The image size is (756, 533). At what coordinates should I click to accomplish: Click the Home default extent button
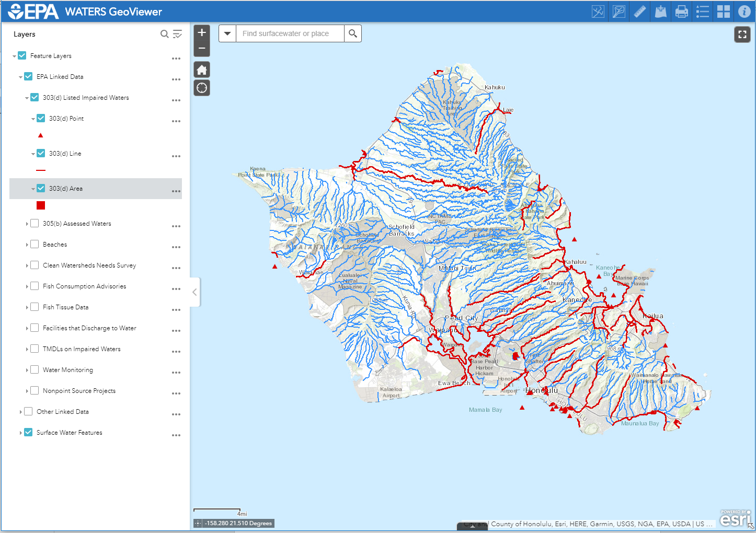202,69
